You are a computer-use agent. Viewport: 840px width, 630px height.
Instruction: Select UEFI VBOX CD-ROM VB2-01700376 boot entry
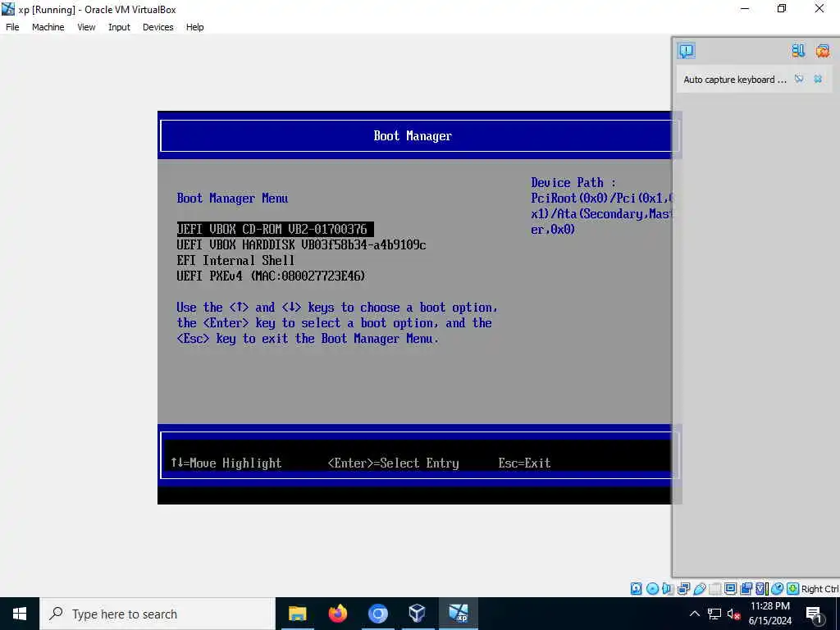point(276,230)
